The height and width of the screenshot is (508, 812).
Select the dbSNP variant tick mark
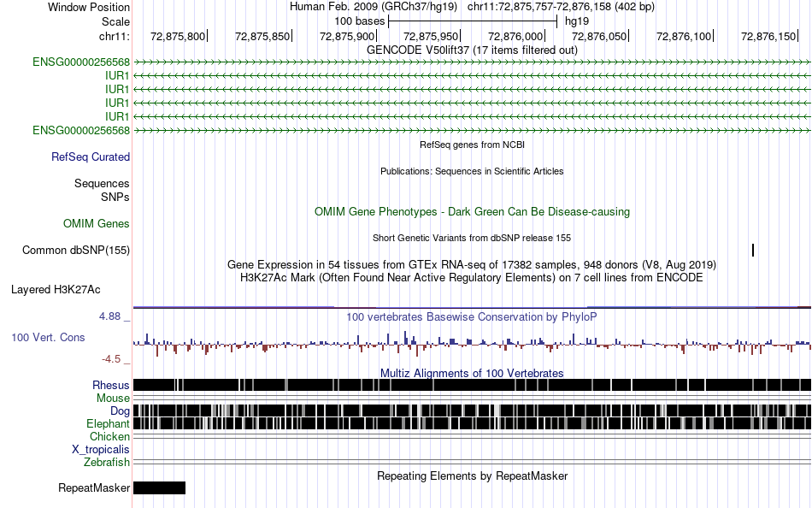pos(752,251)
